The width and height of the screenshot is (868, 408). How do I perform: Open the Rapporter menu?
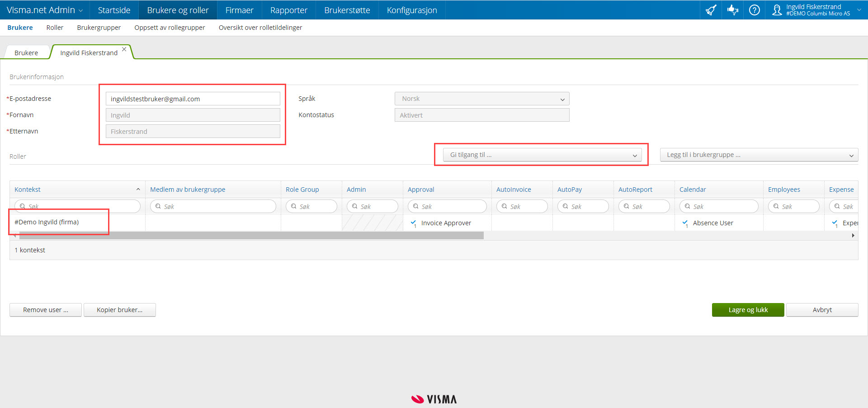pyautogui.click(x=288, y=10)
